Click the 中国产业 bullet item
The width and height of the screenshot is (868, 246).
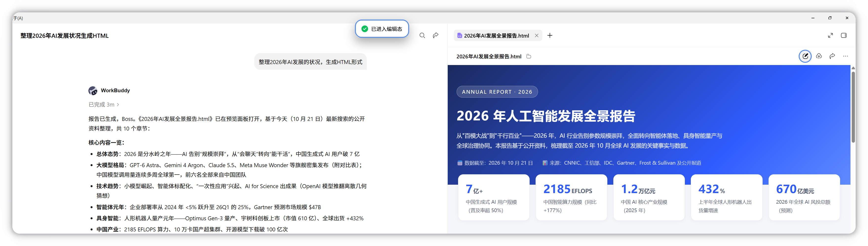pyautogui.click(x=192, y=229)
